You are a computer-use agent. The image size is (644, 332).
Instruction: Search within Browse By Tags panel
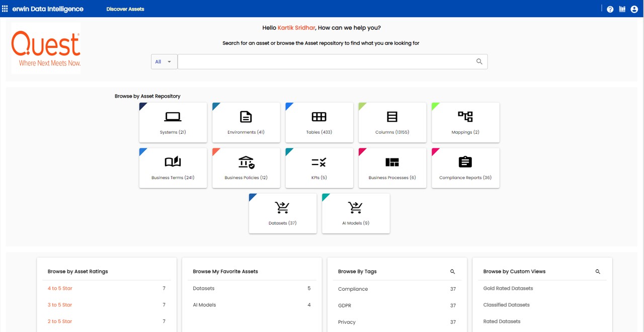tap(452, 272)
